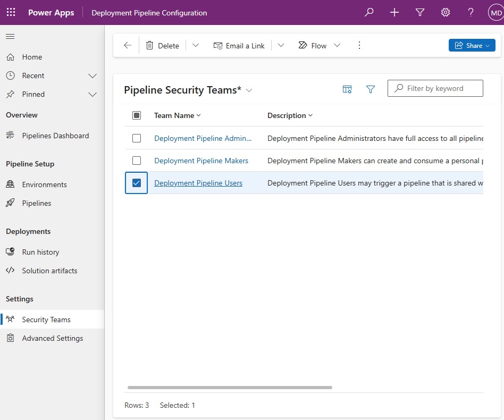Click the plus quick create icon

pos(394,13)
